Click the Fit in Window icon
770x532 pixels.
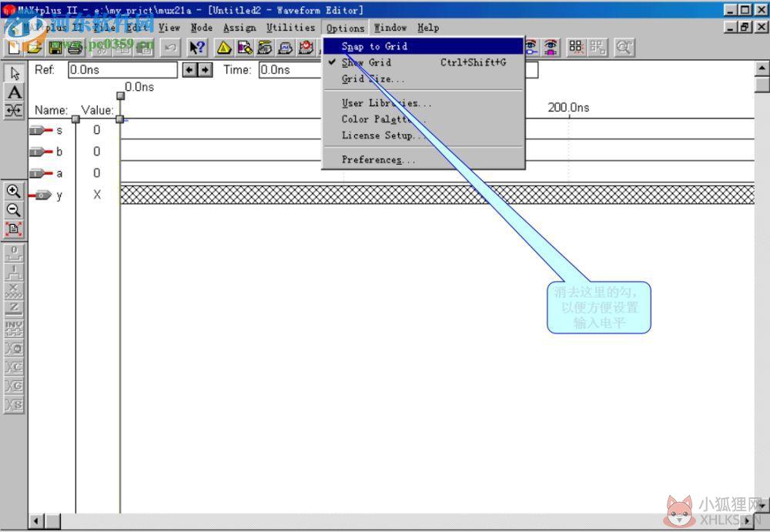14,229
